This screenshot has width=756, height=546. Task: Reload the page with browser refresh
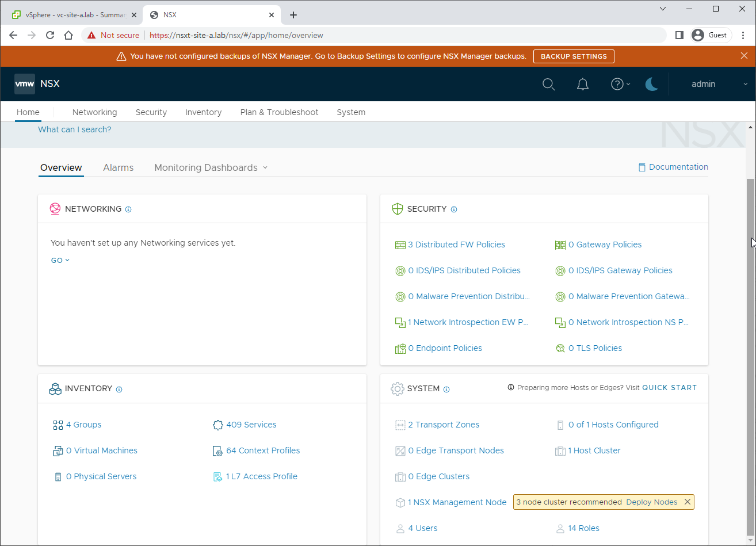coord(50,35)
